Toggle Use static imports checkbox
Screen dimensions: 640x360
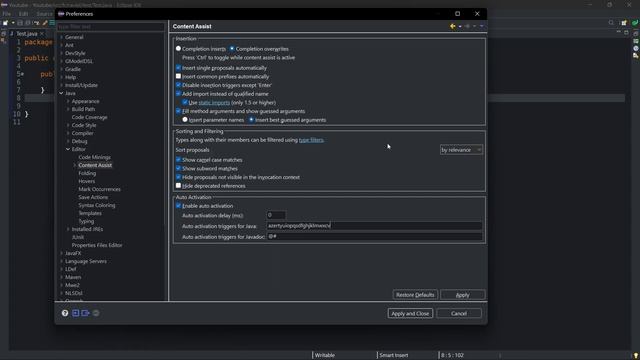click(185, 102)
